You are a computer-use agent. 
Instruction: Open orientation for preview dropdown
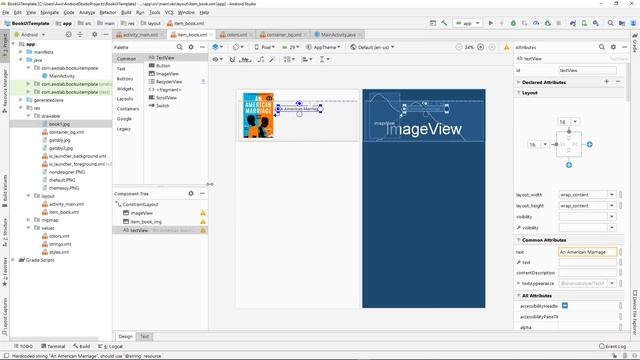click(238, 47)
